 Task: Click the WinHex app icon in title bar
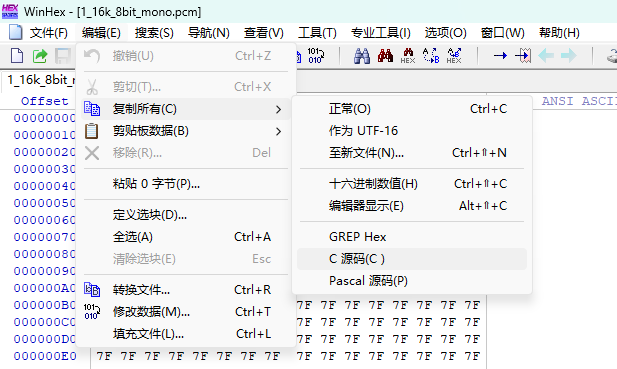[x=10, y=11]
